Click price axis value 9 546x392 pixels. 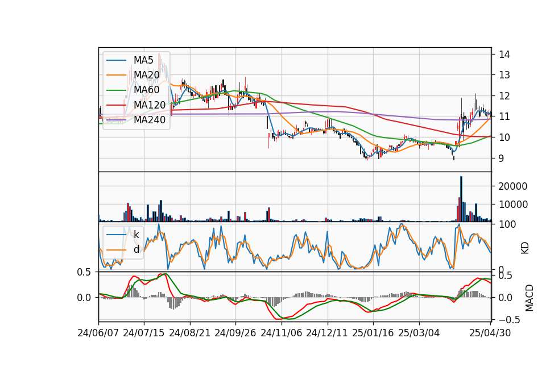502,159
